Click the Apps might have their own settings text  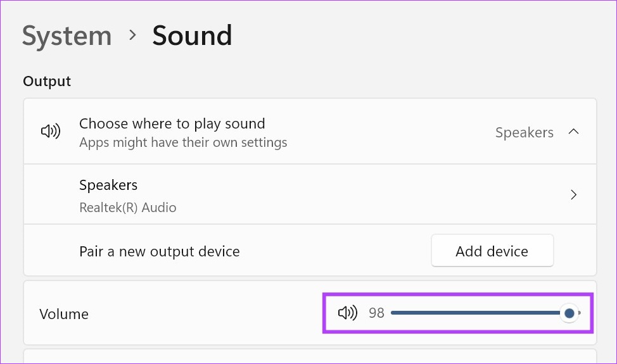point(183,142)
